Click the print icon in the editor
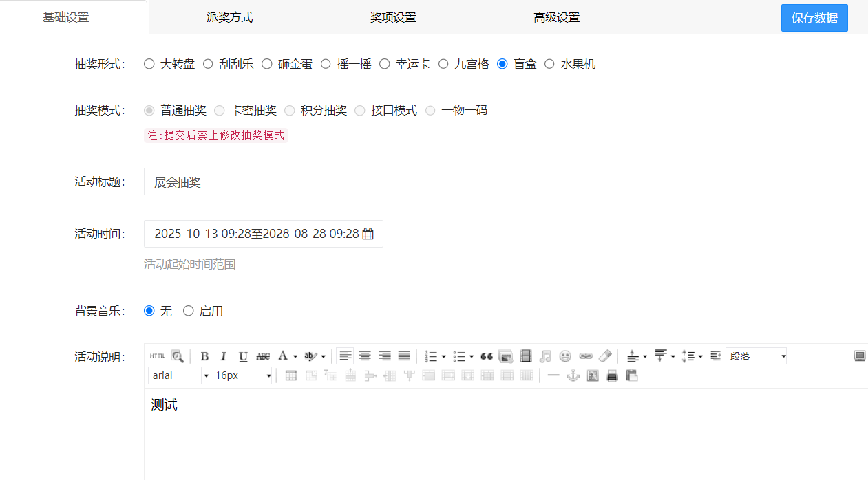The height and width of the screenshot is (480, 868). point(612,375)
